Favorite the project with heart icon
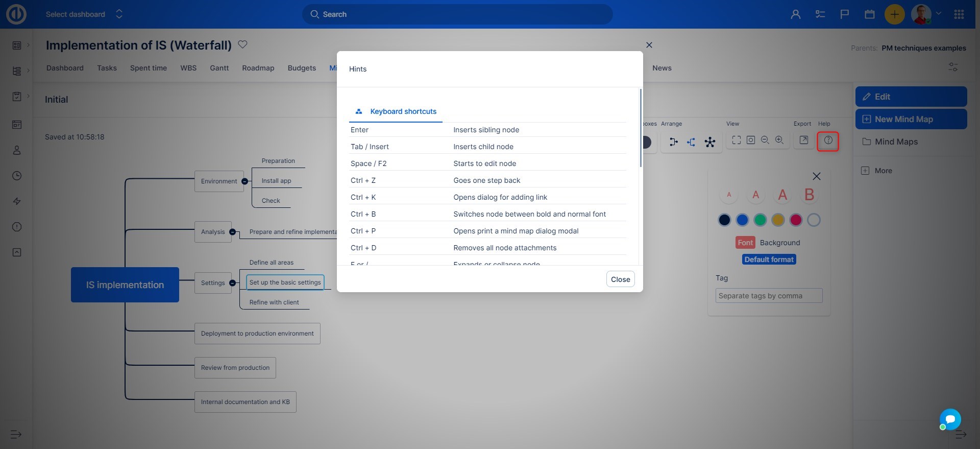 [242, 44]
